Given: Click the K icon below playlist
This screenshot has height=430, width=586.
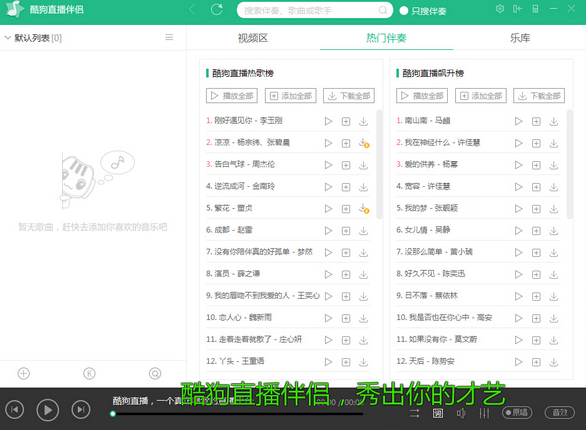Looking at the screenshot, I should (x=89, y=373).
